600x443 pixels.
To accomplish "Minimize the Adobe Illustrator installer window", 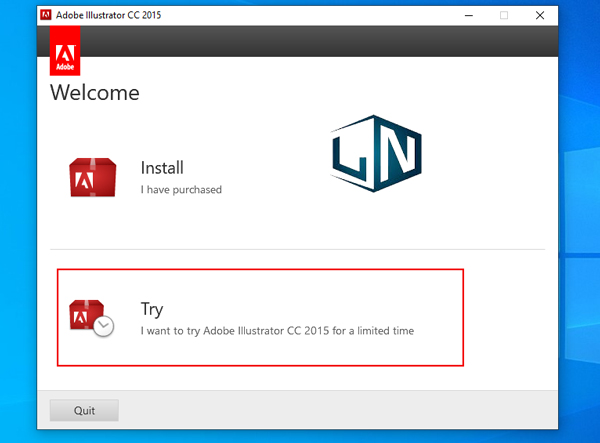I will pyautogui.click(x=469, y=15).
